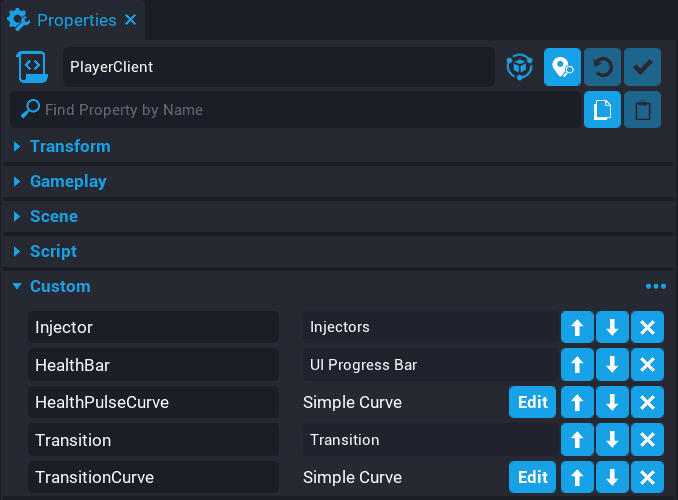Move Injector property up
This screenshot has height=500, width=678.
(577, 327)
